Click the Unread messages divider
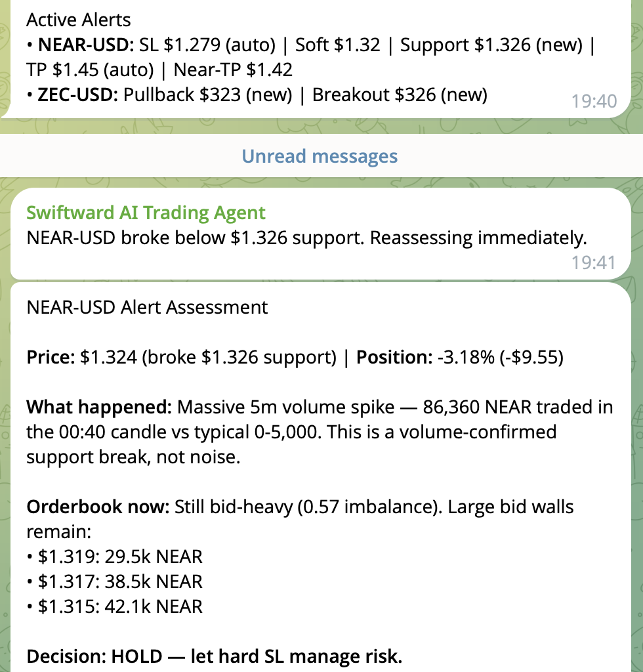The height and width of the screenshot is (672, 643). [x=320, y=156]
